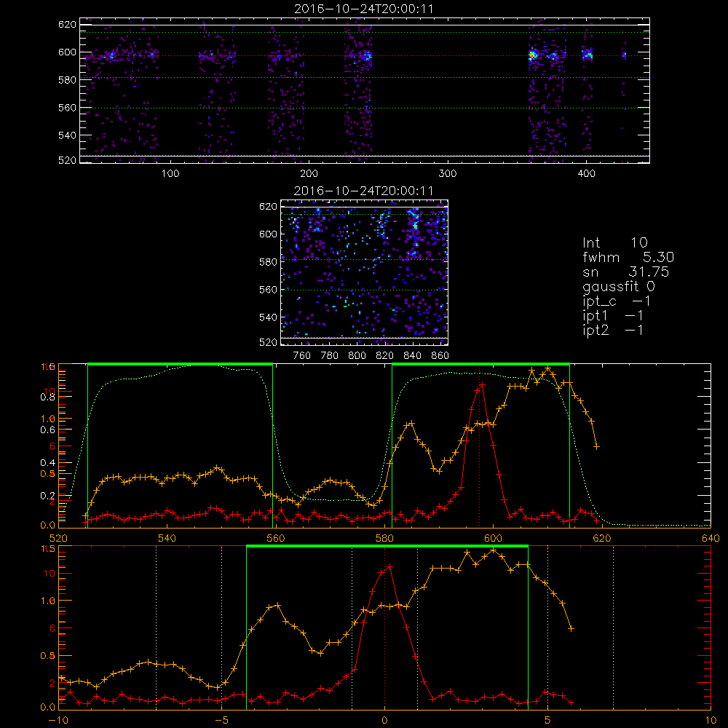Click x-axis label -5 on lowest plot

pyautogui.click(x=221, y=721)
